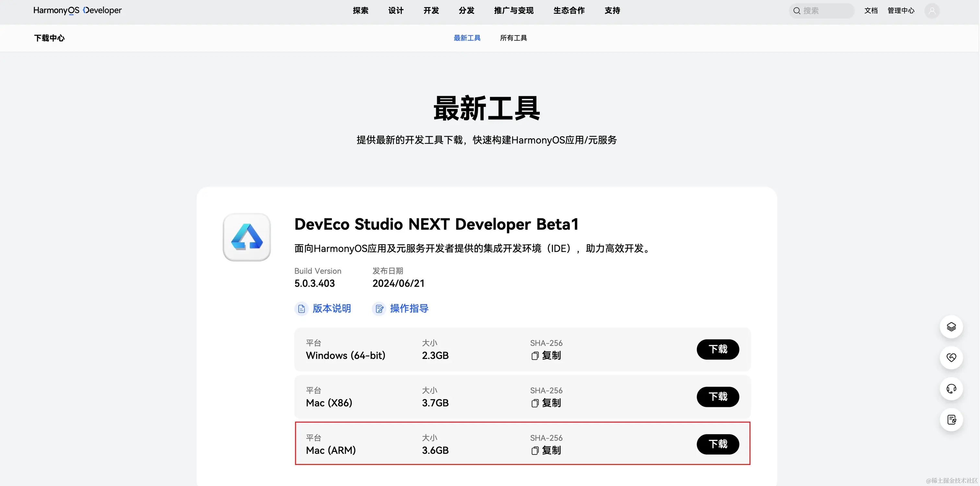Click the DevEco Studio app logo

(247, 237)
